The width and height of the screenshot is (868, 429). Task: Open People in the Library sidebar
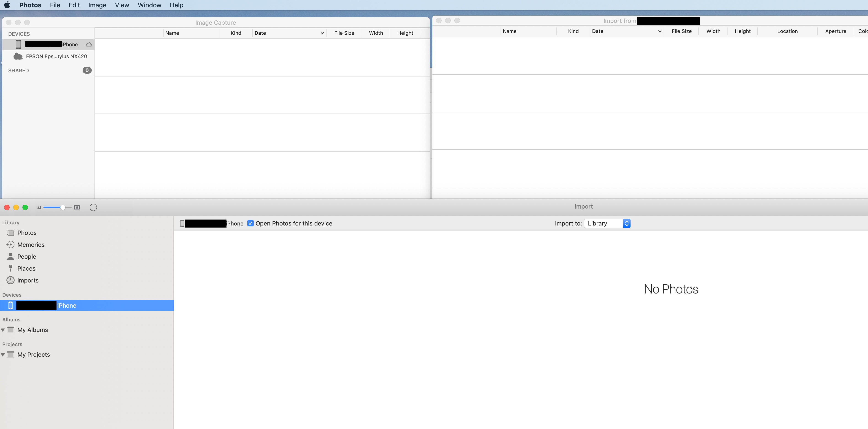click(x=27, y=256)
